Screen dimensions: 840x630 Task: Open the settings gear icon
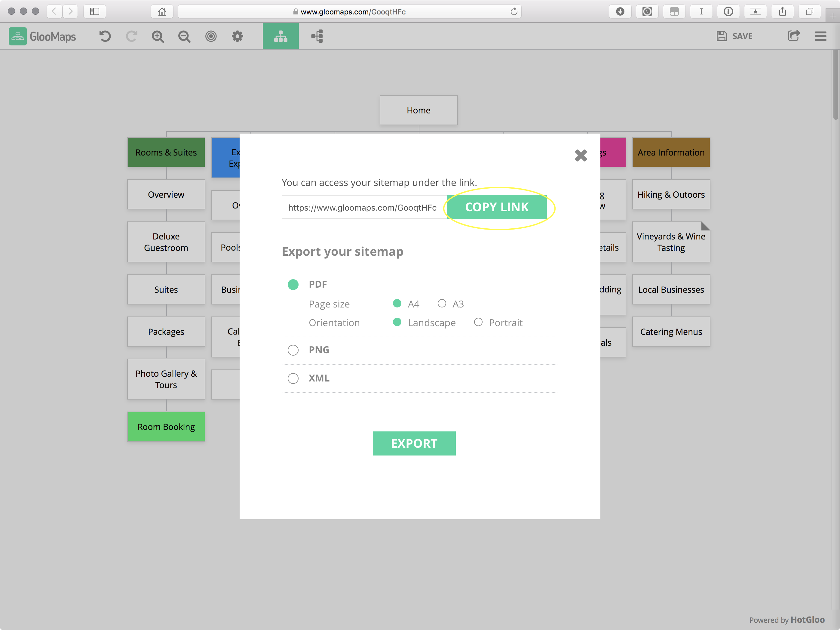tap(238, 36)
